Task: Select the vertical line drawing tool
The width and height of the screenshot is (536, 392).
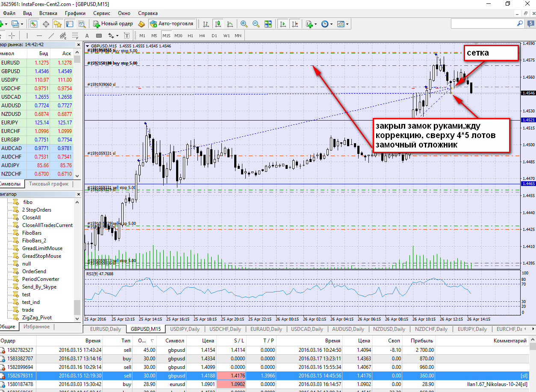Action: [27, 35]
